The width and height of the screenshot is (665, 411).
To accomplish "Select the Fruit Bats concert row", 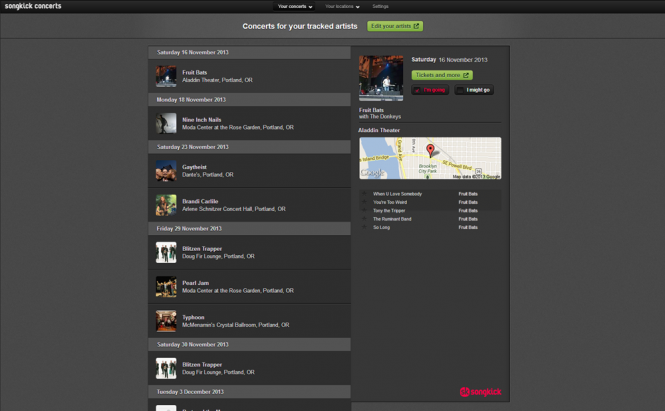I will coord(249,76).
